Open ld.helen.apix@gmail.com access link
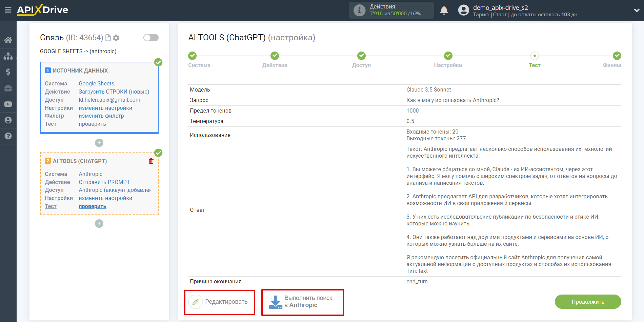The image size is (644, 322). tap(109, 100)
